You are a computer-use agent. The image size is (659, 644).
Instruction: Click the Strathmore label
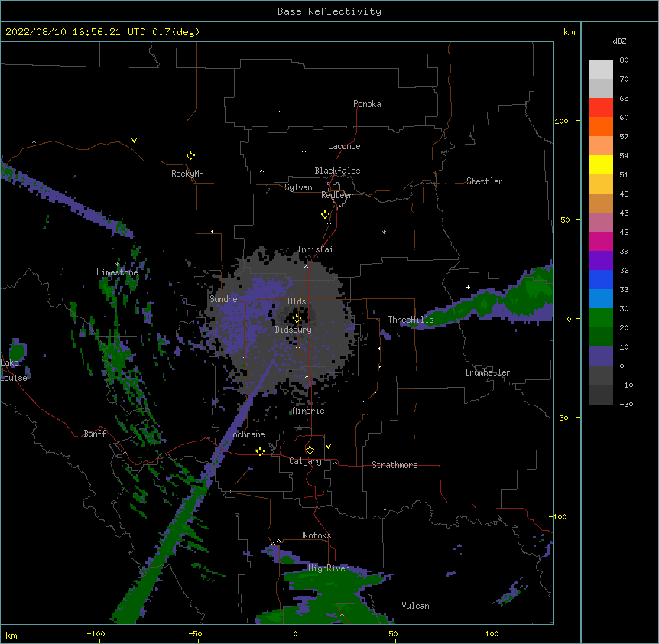394,465
